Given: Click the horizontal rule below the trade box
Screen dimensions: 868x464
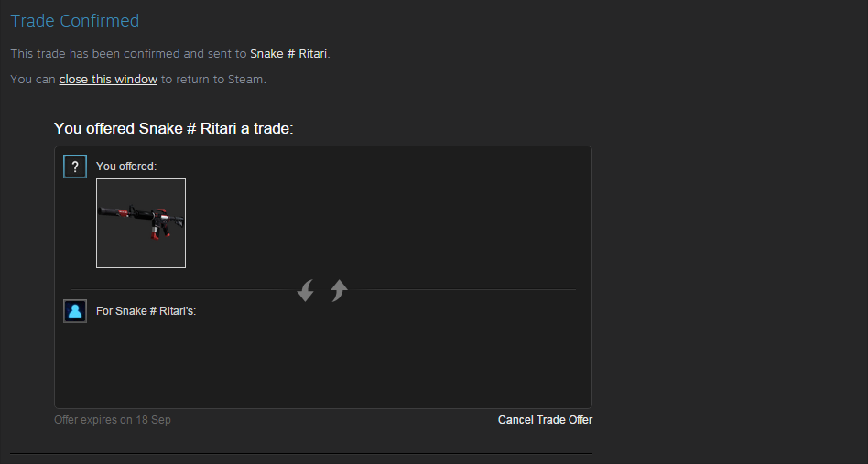Looking at the screenshot, I should (301, 454).
